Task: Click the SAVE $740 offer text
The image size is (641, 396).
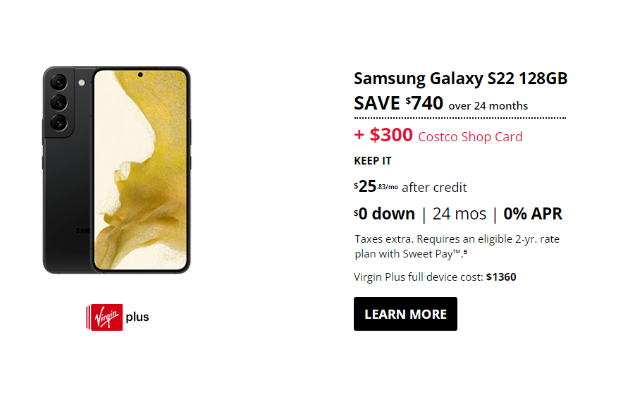Action: (399, 103)
